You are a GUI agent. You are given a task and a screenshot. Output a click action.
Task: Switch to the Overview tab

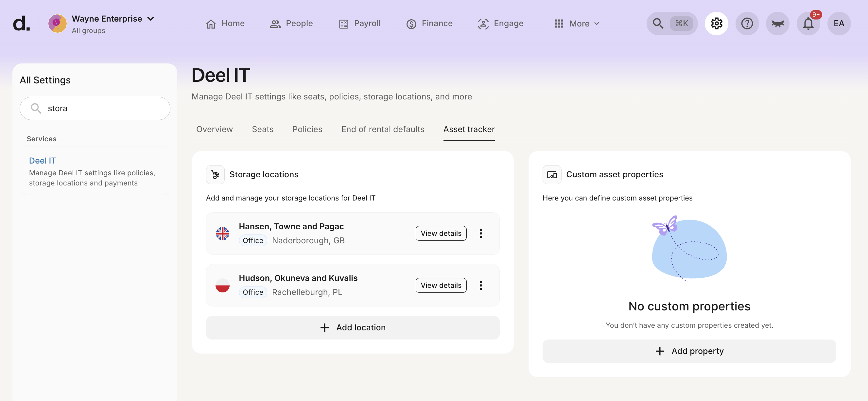(x=214, y=130)
